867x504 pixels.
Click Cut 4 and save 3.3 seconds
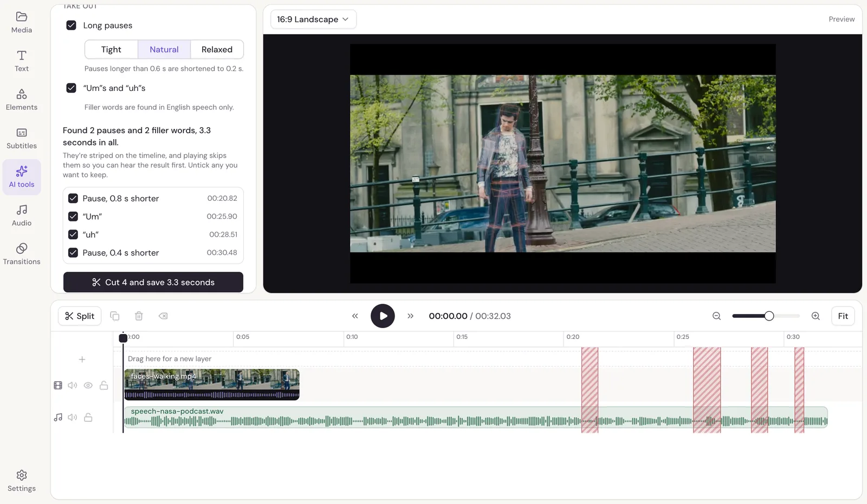coord(153,282)
